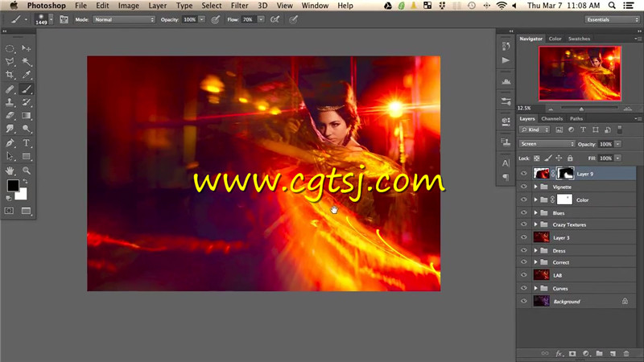Select the Elliptical Marquee tool

[x=10, y=48]
